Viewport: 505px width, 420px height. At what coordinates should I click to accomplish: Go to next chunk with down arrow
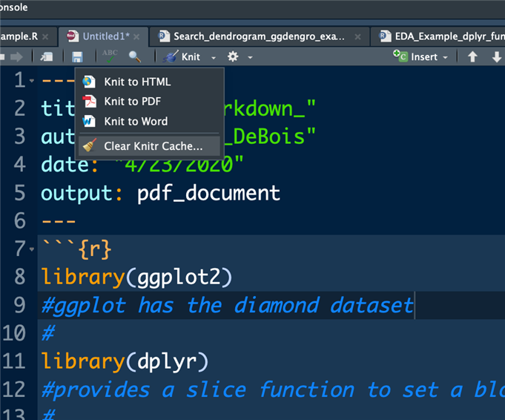click(496, 57)
